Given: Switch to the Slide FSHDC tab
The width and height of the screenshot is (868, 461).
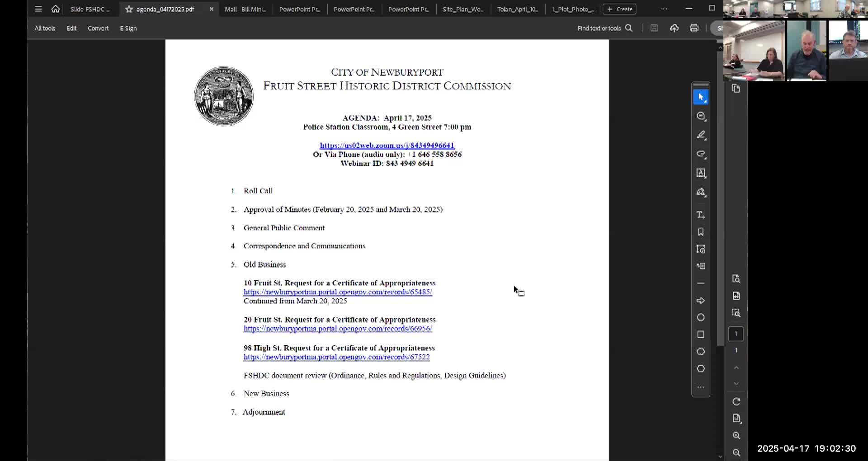Looking at the screenshot, I should (x=90, y=9).
